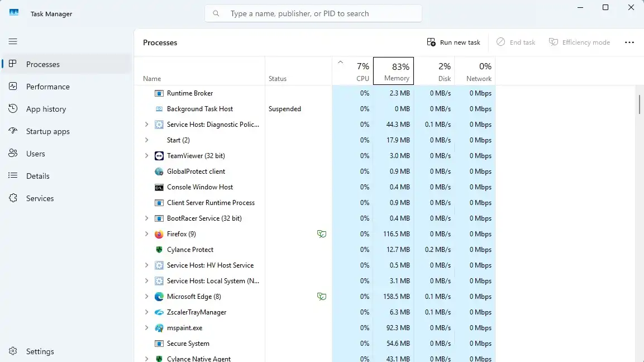Click the leaf icon next to Microsoft Edge
Screen dimensions: 644x362
[x=322, y=296]
